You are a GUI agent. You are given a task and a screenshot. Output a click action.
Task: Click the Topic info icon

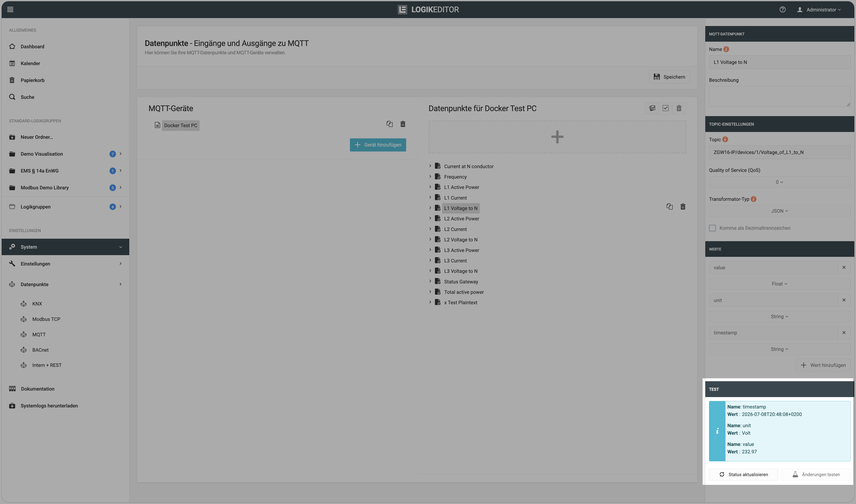coord(725,140)
